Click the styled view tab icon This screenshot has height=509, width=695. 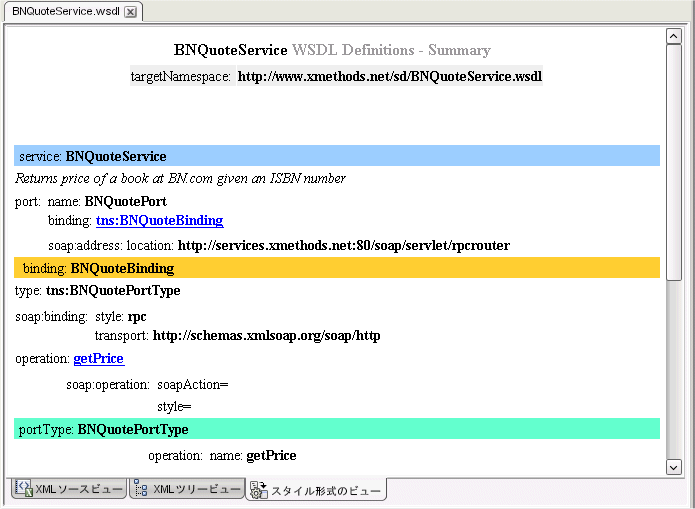click(x=258, y=490)
